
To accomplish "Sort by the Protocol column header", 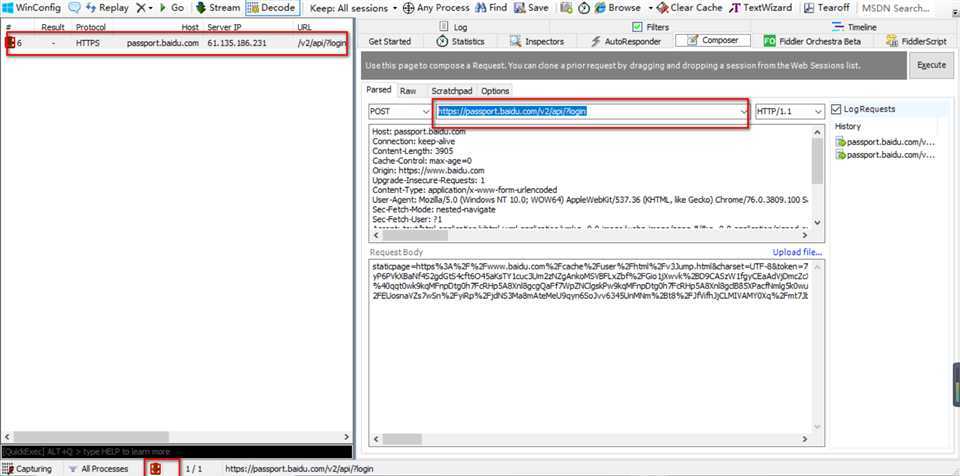I will (91, 28).
